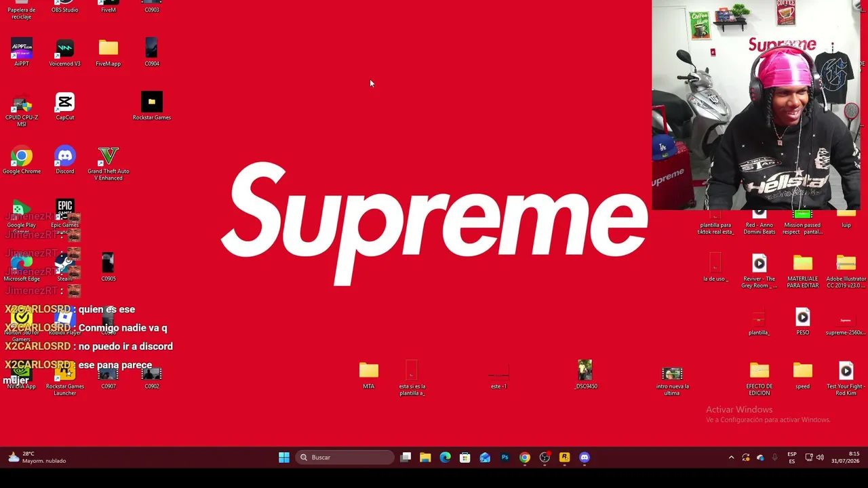This screenshot has height=488, width=868.
Task: Select the 'Mission passed respect' video file
Action: [x=802, y=222]
